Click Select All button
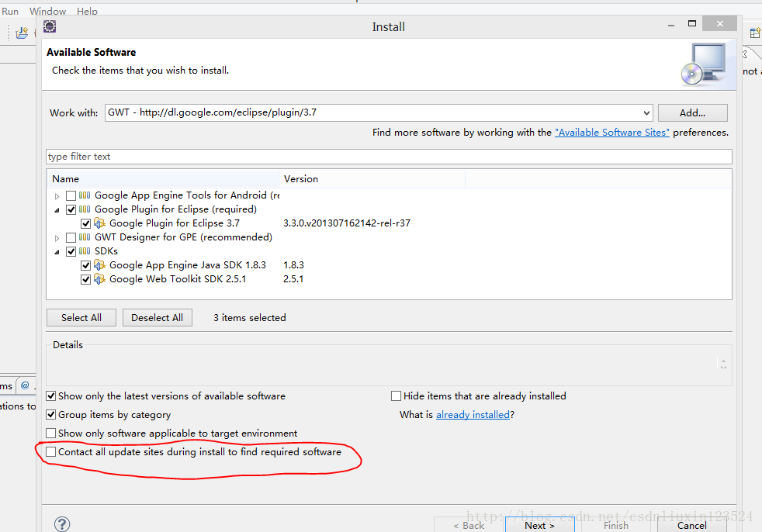Viewport: 762px width, 532px height. [x=81, y=318]
